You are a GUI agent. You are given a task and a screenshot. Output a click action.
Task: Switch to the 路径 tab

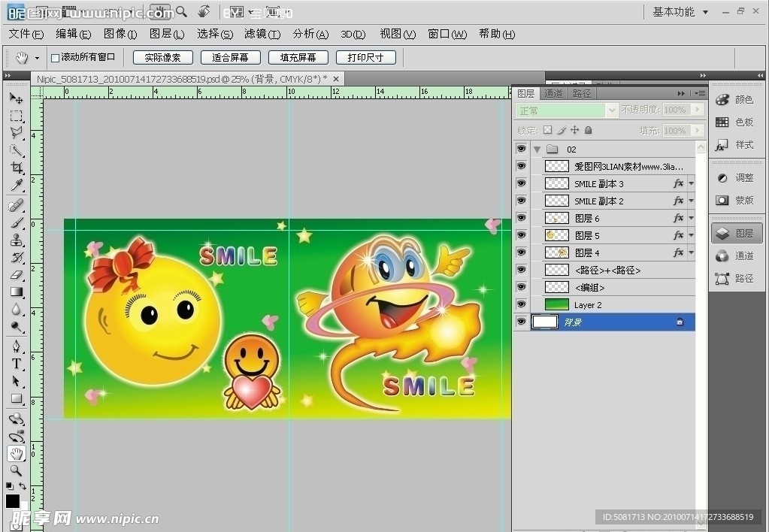coord(582,93)
